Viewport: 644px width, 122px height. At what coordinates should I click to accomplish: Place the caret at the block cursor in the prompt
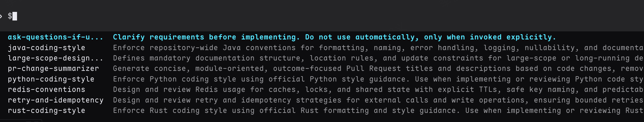tap(15, 16)
